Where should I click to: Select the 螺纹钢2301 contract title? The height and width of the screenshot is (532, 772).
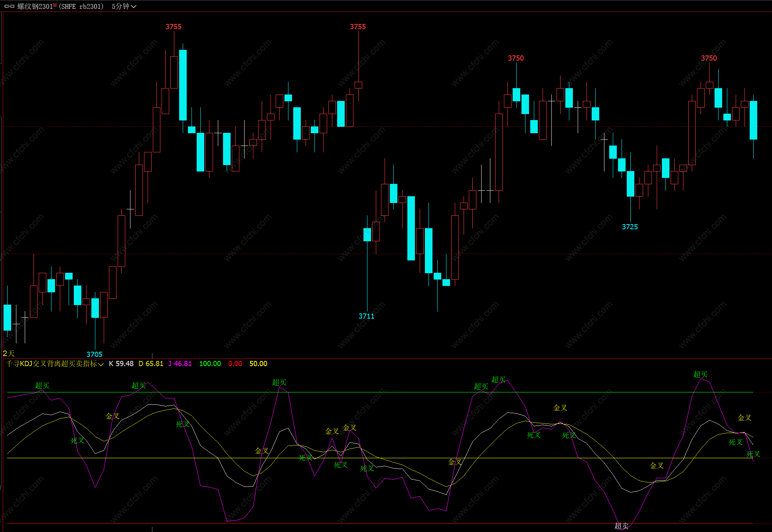(x=35, y=6)
